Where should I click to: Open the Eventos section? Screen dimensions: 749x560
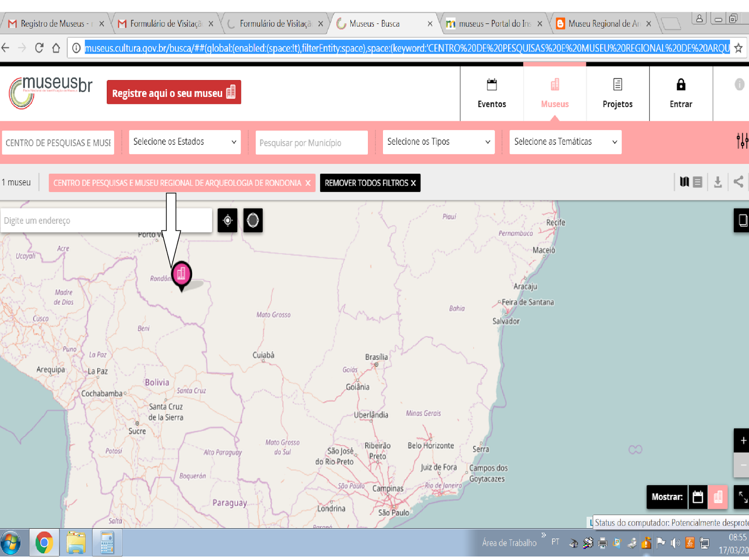point(492,94)
